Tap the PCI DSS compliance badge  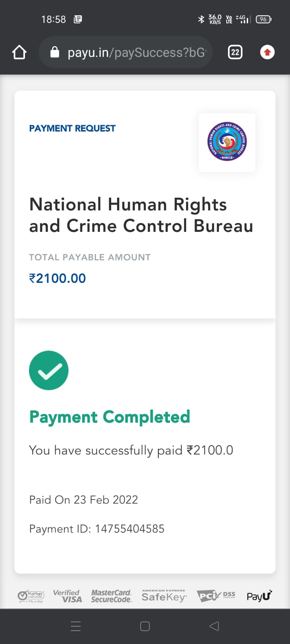[216, 596]
